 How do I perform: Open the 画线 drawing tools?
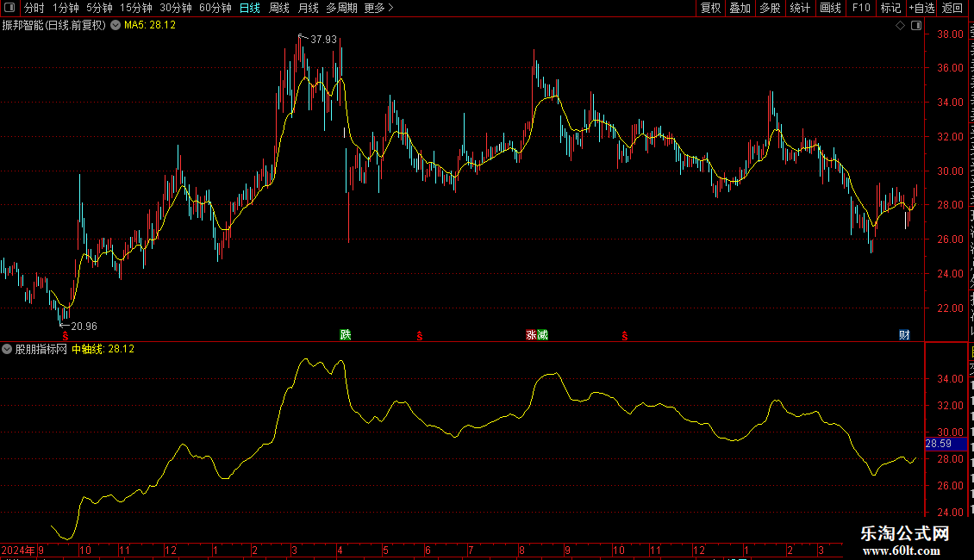[831, 8]
